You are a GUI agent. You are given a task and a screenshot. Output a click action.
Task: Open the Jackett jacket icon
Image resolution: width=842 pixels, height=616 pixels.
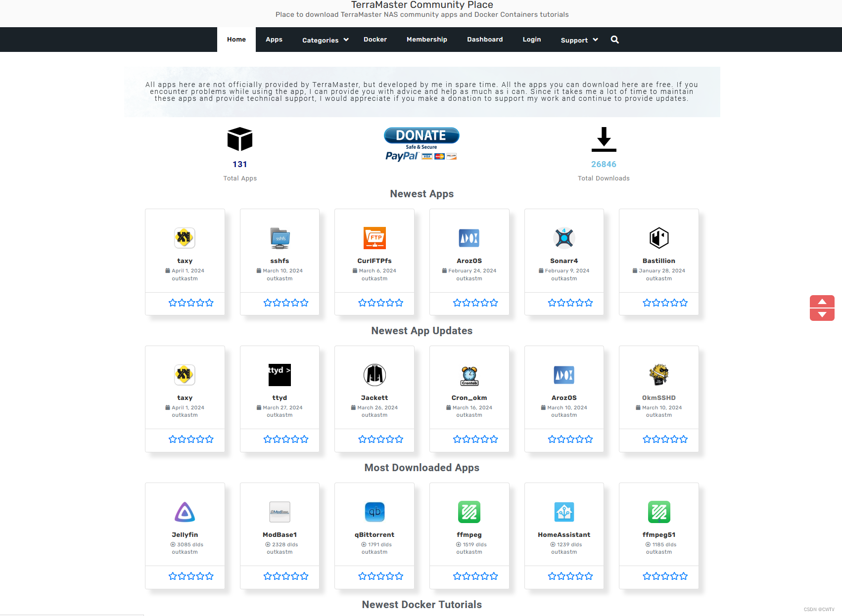click(x=374, y=375)
